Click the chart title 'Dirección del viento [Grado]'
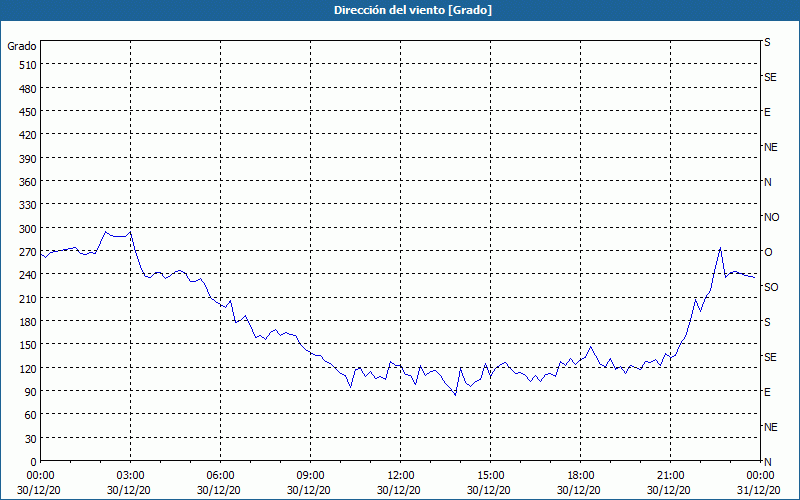800x500 pixels. (x=413, y=10)
